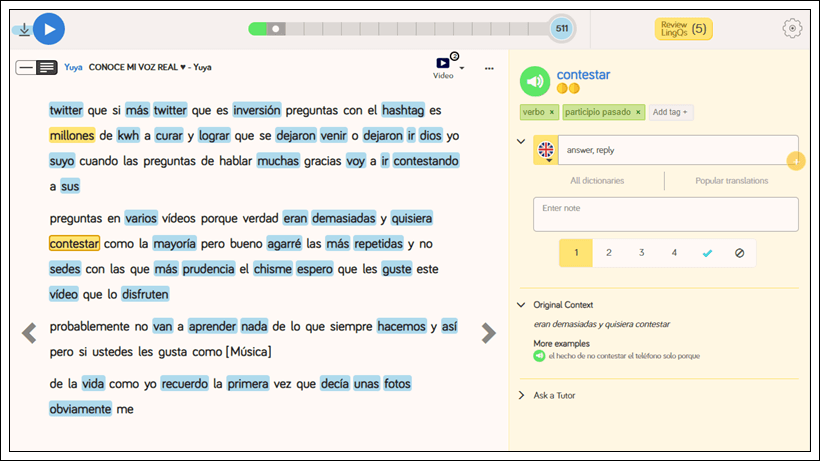
Task: Go to next page with right arrow
Action: pyautogui.click(x=488, y=333)
